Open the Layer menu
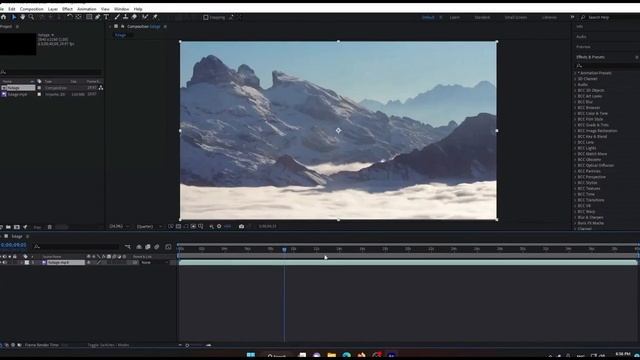This screenshot has width=640, height=360. coord(53,9)
